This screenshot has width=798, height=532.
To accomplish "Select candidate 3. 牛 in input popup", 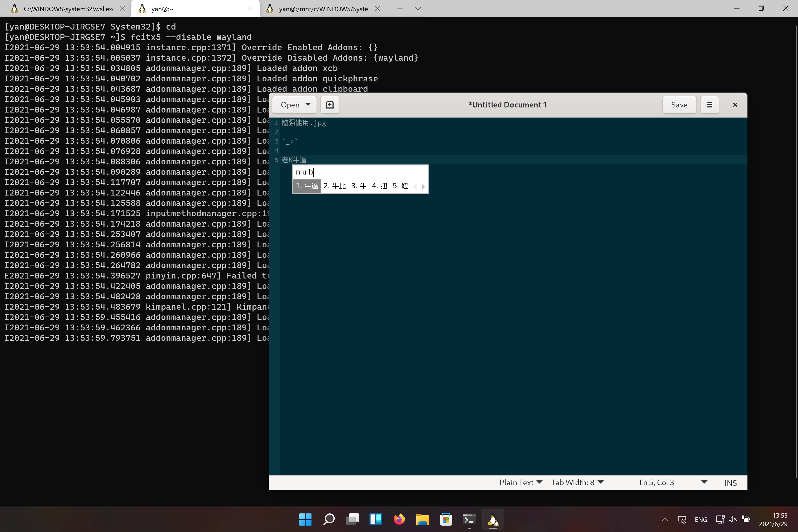I will click(x=359, y=186).
